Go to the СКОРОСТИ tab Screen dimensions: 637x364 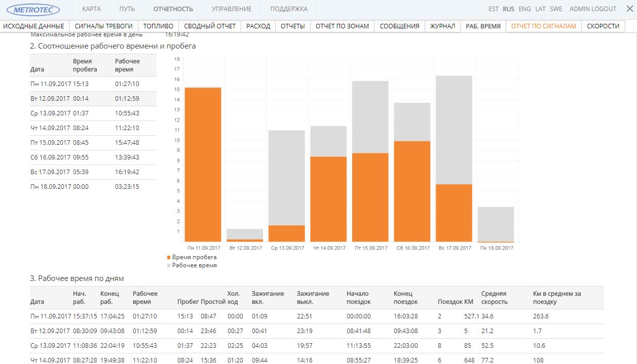click(x=603, y=26)
